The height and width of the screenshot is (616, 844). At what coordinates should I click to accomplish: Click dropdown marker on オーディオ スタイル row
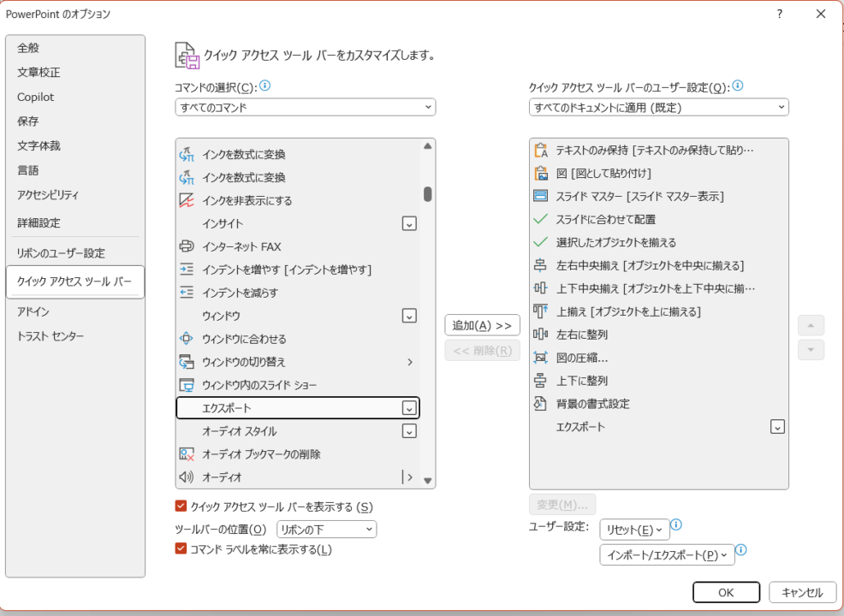click(x=409, y=431)
